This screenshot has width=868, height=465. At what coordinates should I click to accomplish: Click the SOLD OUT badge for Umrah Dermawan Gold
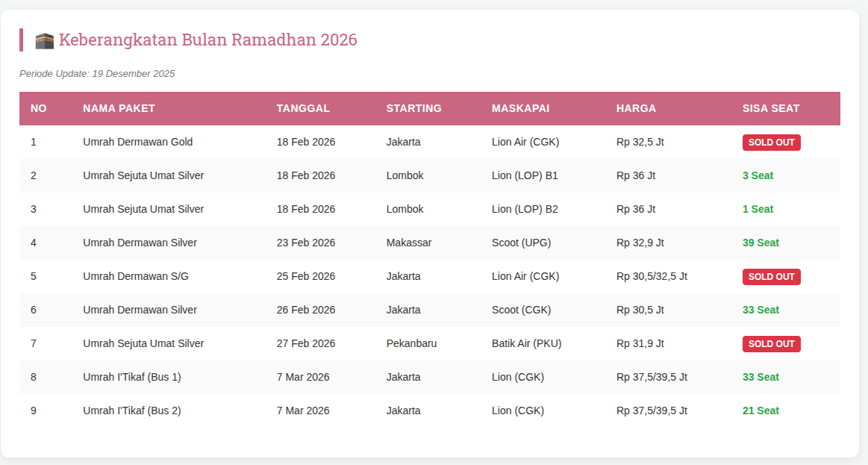(771, 142)
